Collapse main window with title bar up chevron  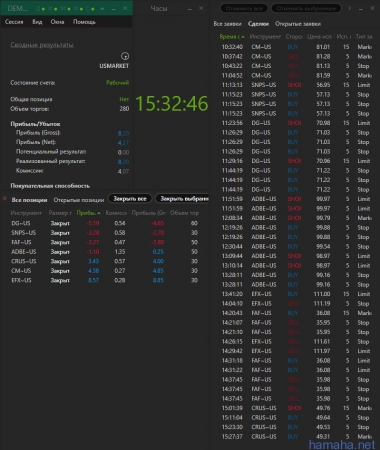tap(102, 8)
